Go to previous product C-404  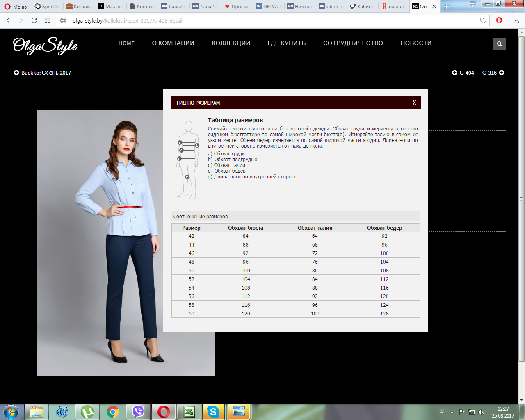click(x=463, y=73)
